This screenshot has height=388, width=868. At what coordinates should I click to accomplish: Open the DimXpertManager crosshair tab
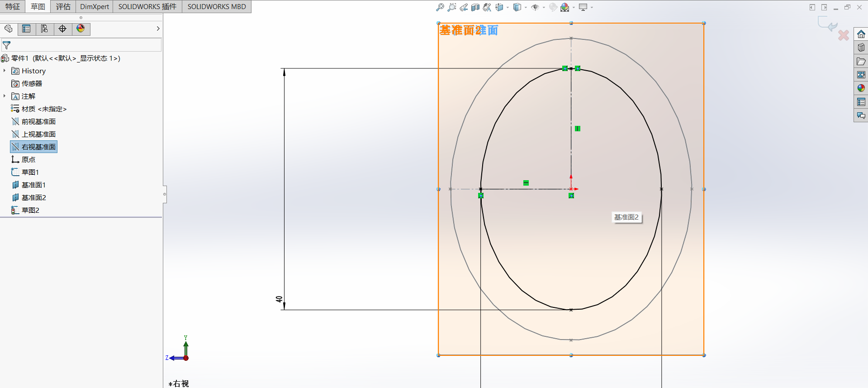click(x=62, y=29)
